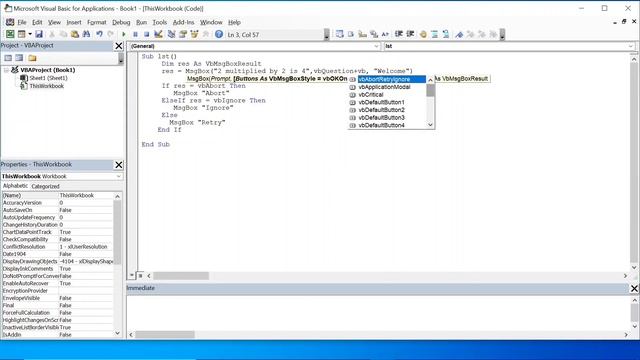Screen dimensions: 640x360
Task: Switch to the Categorized properties tab
Action: coord(45,186)
